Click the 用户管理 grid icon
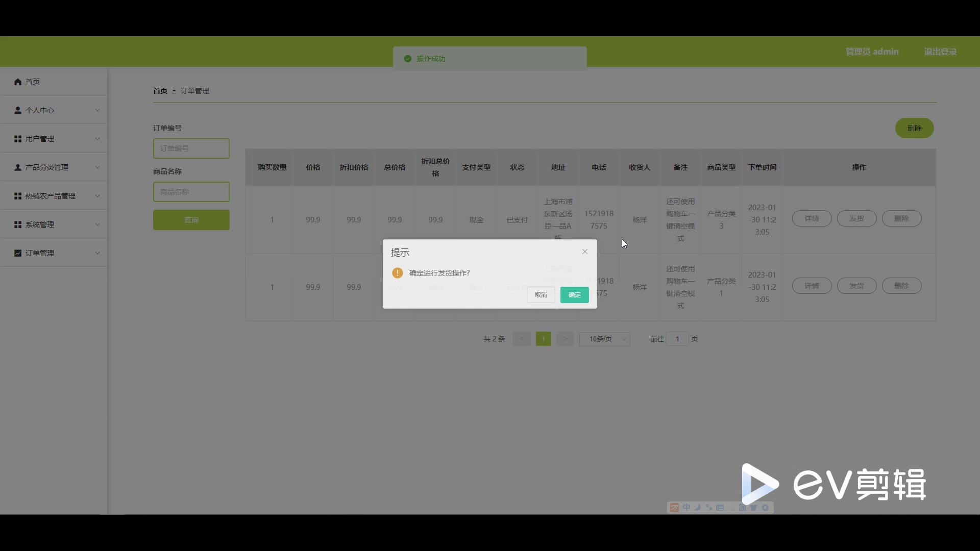Screen dimensions: 980x551 point(18,139)
